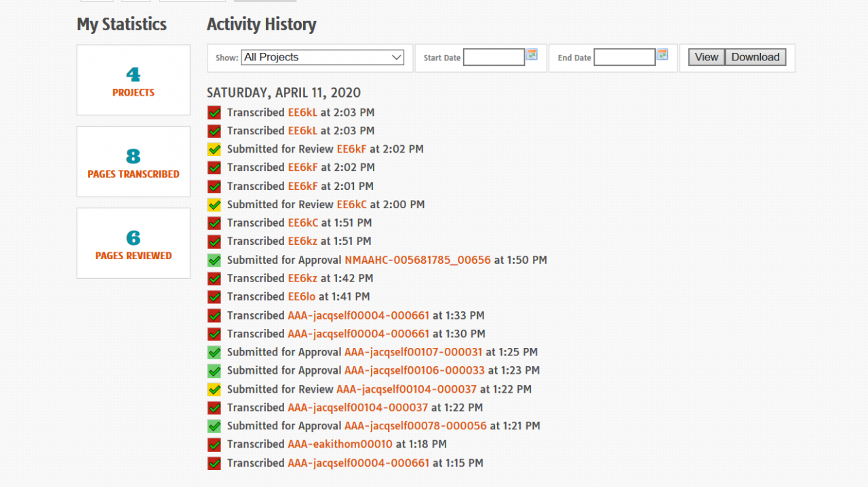Open the NMAAHC-005681785_00656 link

click(x=418, y=260)
